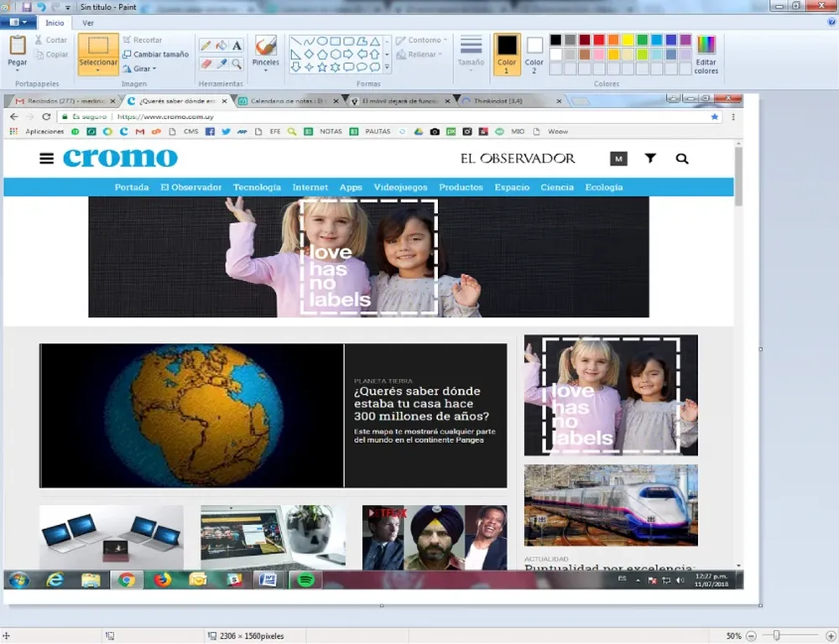This screenshot has width=839, height=644.
Task: Activate the Color 1 selector
Action: pos(507,54)
